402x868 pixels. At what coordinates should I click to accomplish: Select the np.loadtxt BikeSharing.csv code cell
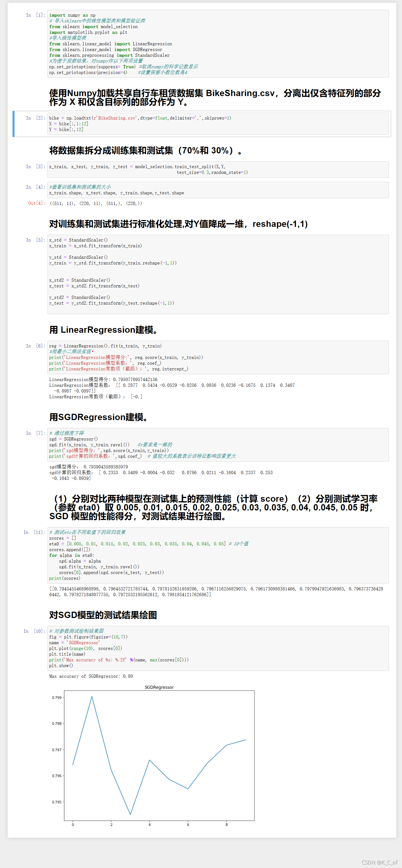(x=218, y=124)
